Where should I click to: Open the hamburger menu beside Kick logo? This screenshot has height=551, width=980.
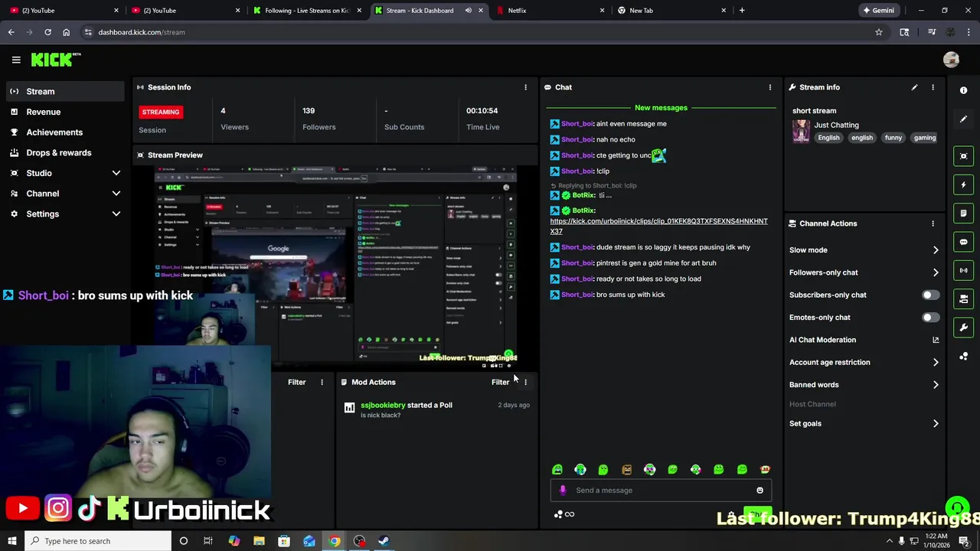coord(16,60)
